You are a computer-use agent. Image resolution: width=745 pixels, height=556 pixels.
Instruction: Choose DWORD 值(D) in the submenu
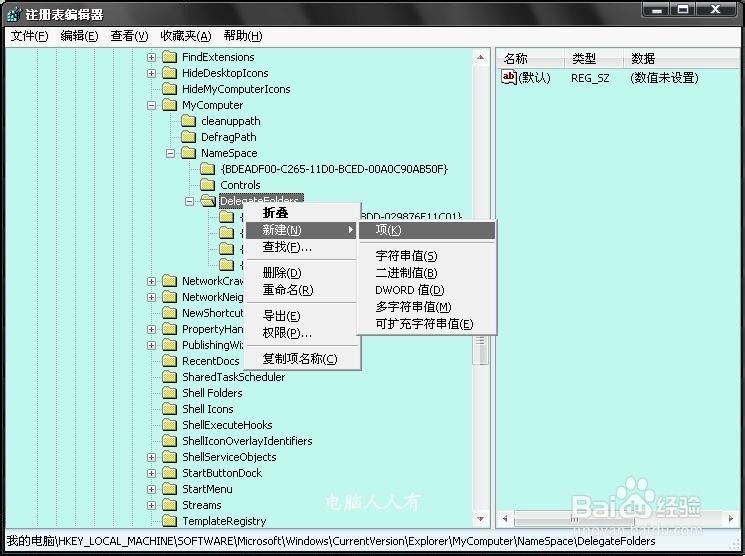[x=427, y=290]
